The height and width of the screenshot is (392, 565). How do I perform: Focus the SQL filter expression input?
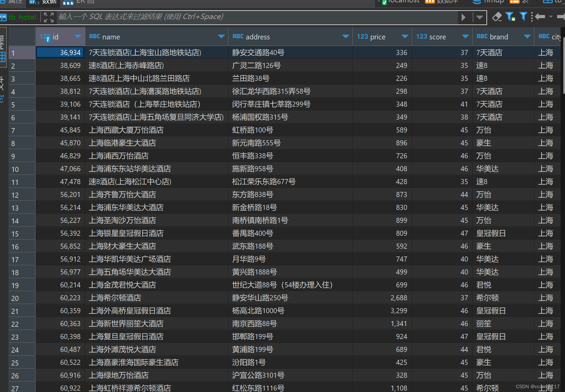(257, 17)
